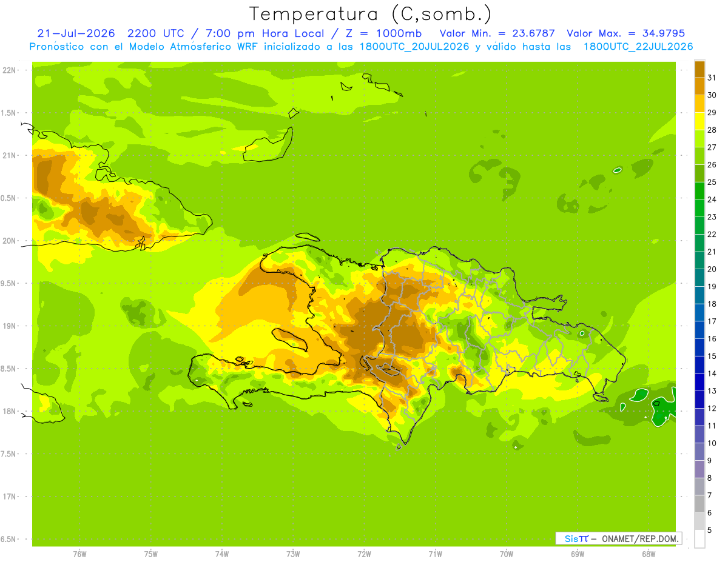This screenshot has height=562, width=728.
Task: Pick the colorbar segment between 20 and 21
Action: point(699,260)
